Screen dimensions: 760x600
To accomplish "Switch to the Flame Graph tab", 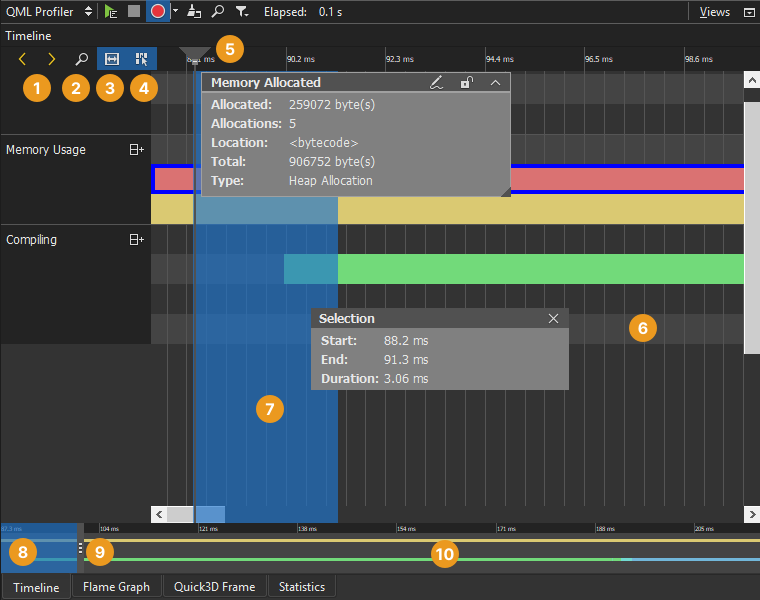I will 116,587.
